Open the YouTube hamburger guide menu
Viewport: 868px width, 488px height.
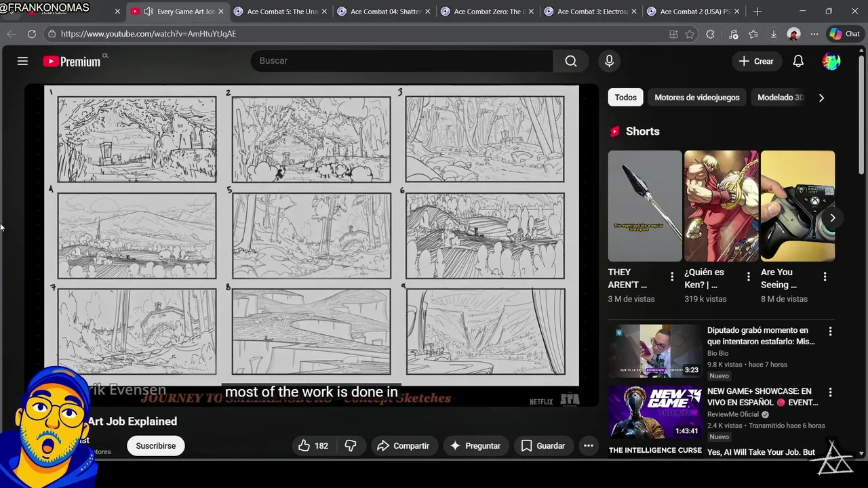click(22, 61)
